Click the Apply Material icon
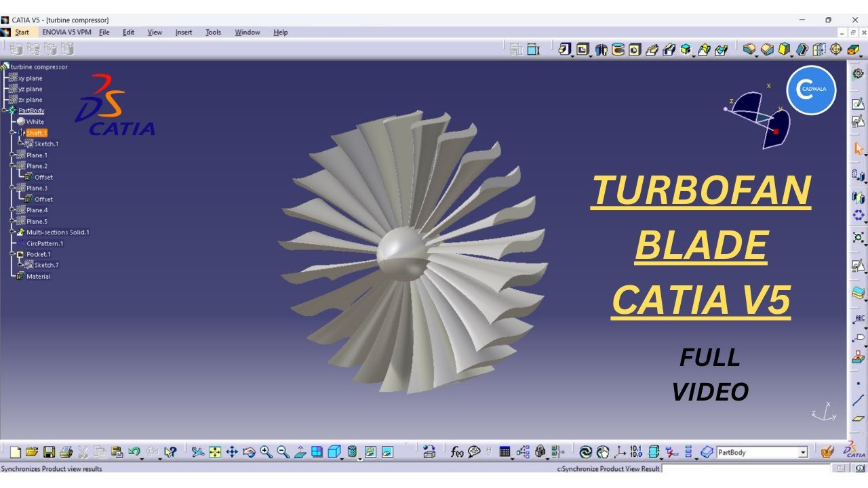 827,452
